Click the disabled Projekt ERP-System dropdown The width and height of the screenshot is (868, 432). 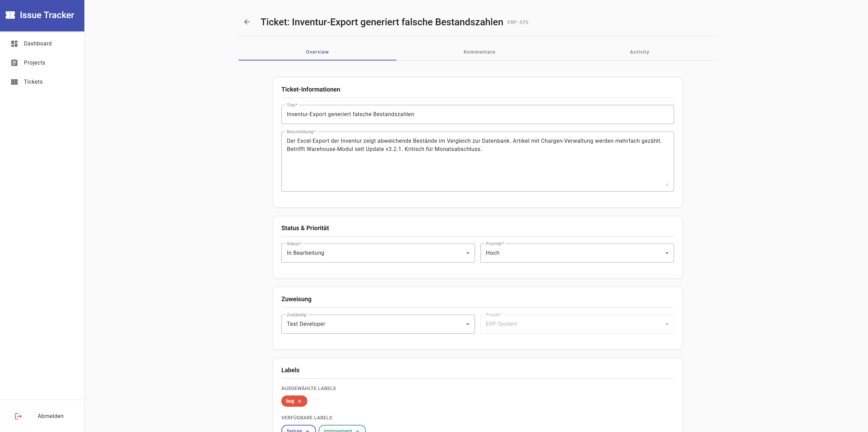(577, 324)
